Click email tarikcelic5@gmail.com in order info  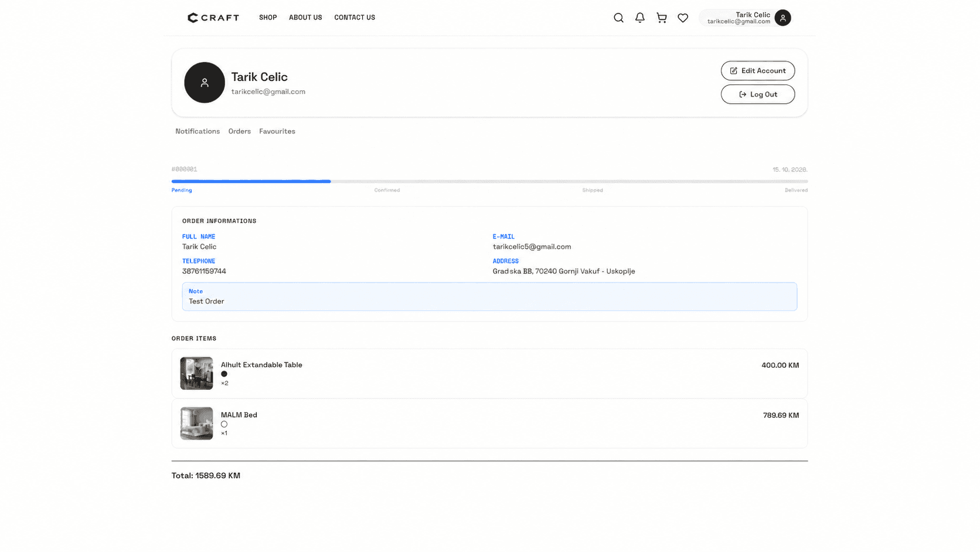(x=532, y=247)
